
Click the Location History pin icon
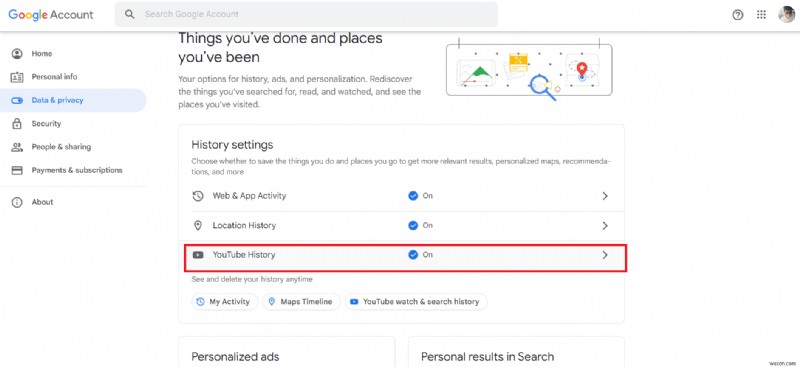pos(198,226)
